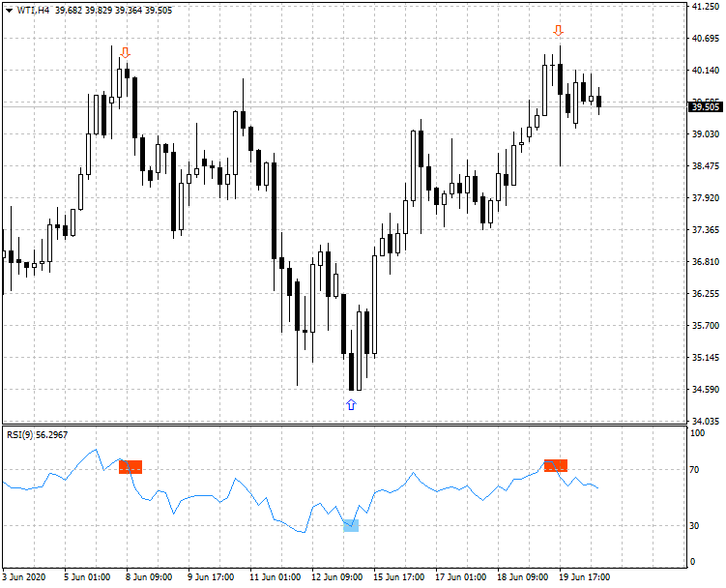Click the red overbought box near 19 Jun
This screenshot has height=588, width=726.
[x=556, y=466]
